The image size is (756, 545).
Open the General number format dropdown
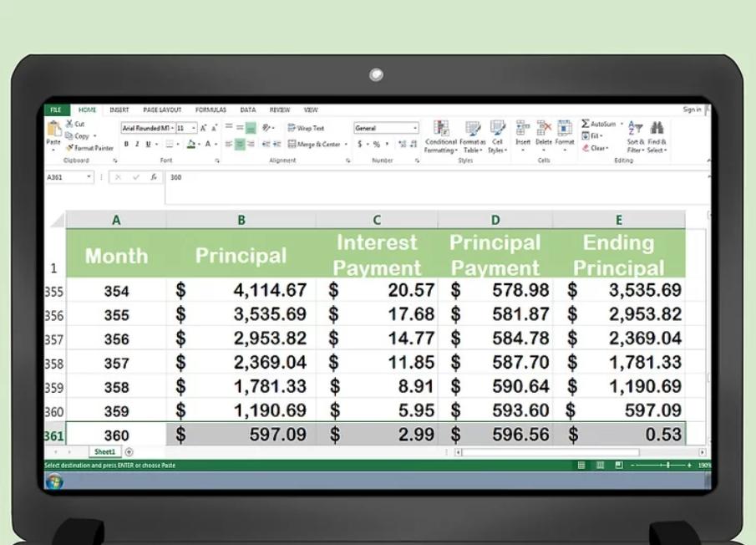[x=415, y=128]
